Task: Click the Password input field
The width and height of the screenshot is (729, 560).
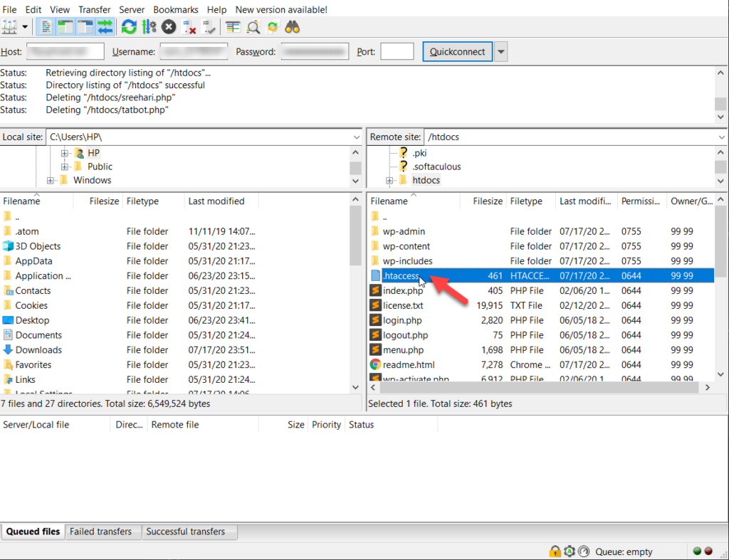Action: (315, 51)
